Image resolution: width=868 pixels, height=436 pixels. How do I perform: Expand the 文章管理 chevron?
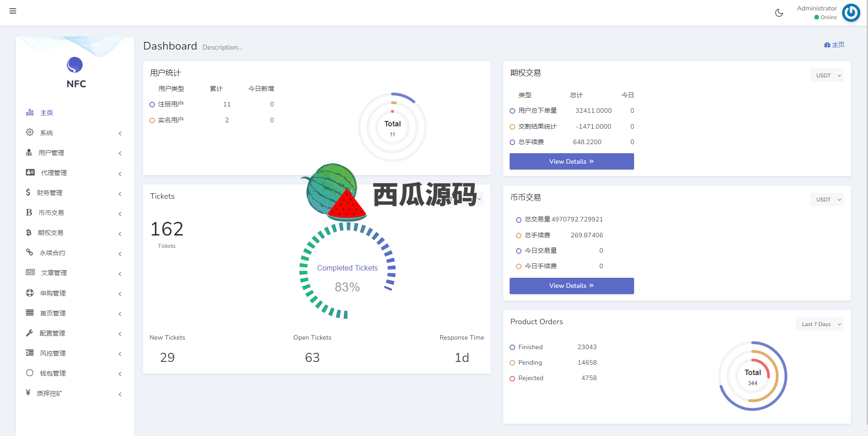click(120, 274)
